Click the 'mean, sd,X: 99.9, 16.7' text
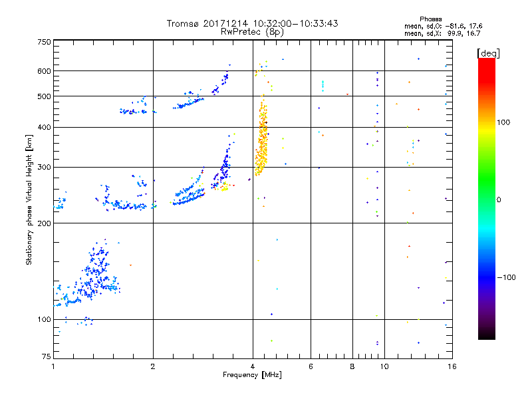This screenshot has width=532, height=399. pyautogui.click(x=442, y=33)
